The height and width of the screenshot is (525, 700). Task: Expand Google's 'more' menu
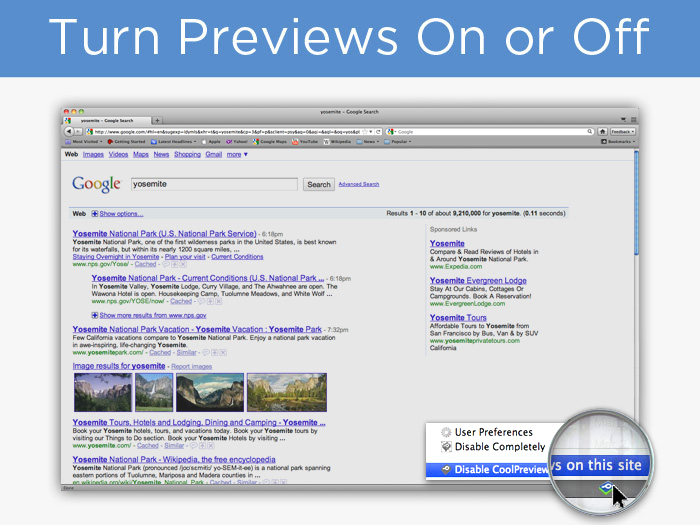tap(237, 154)
